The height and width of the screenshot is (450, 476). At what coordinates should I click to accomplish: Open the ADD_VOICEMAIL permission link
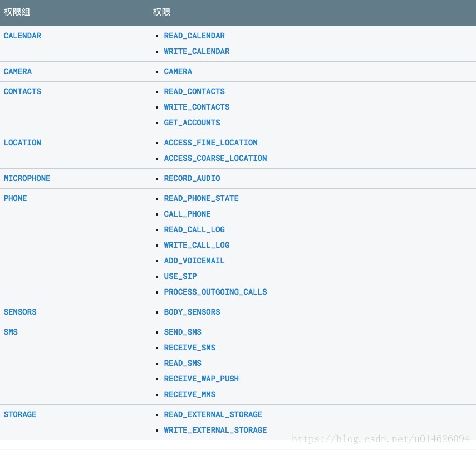[x=194, y=261]
